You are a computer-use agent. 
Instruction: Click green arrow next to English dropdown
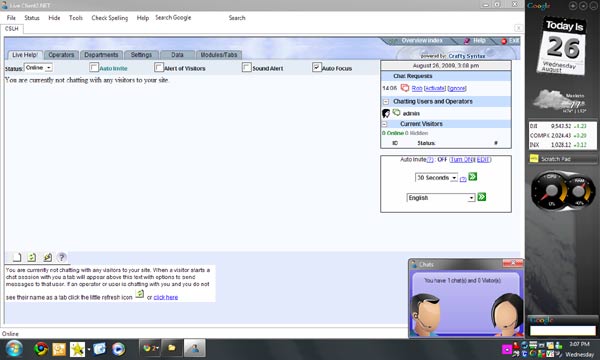(482, 197)
